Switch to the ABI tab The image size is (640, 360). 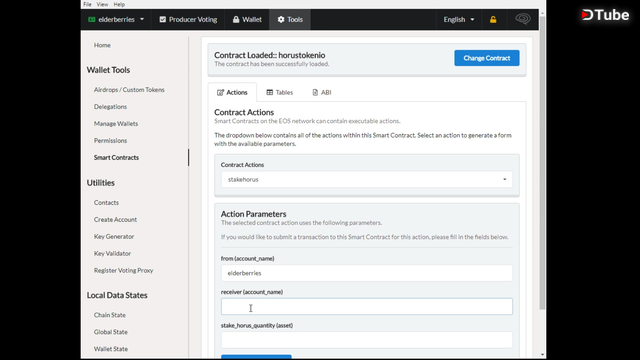click(x=322, y=93)
